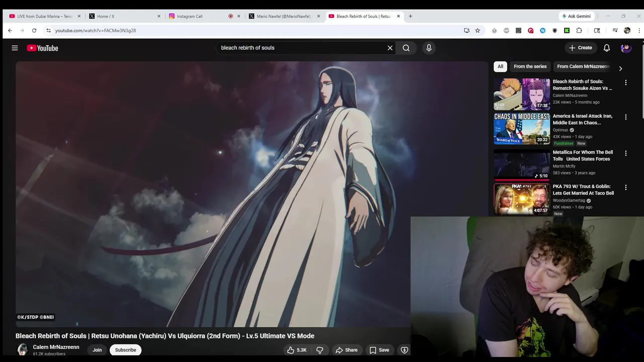Open YouTube notifications bell

click(607, 48)
